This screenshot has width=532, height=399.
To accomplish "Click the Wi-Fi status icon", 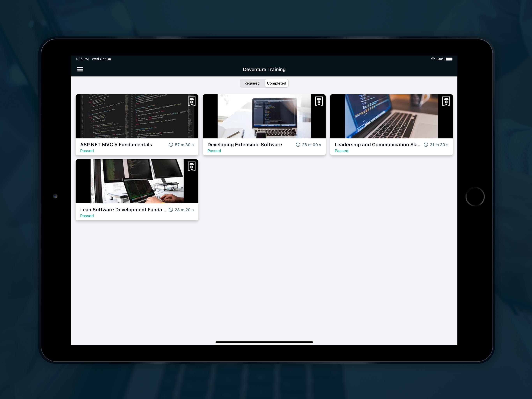I will 433,59.
